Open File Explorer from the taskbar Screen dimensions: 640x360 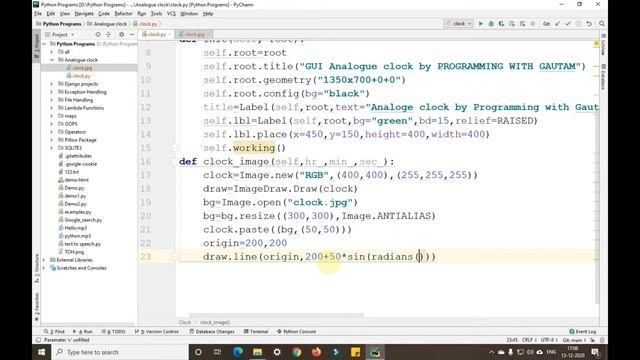(x=257, y=352)
